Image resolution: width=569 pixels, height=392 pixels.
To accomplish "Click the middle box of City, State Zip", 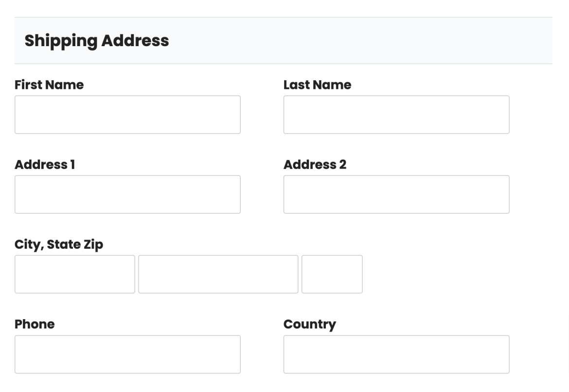I will tap(218, 273).
